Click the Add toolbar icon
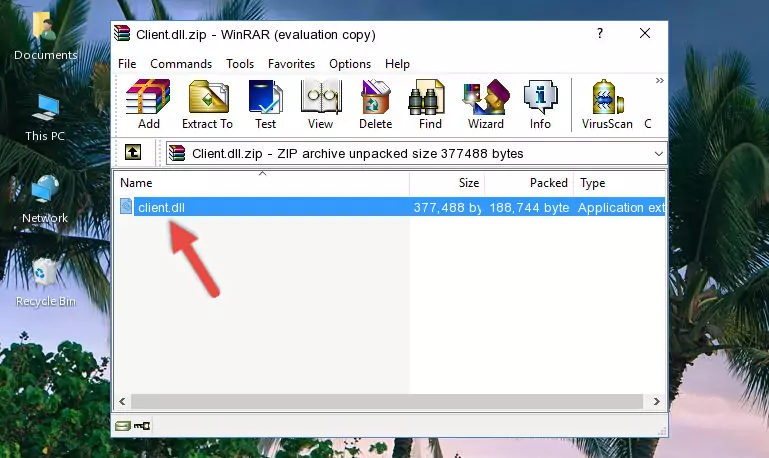The height and width of the screenshot is (458, 769). [148, 104]
